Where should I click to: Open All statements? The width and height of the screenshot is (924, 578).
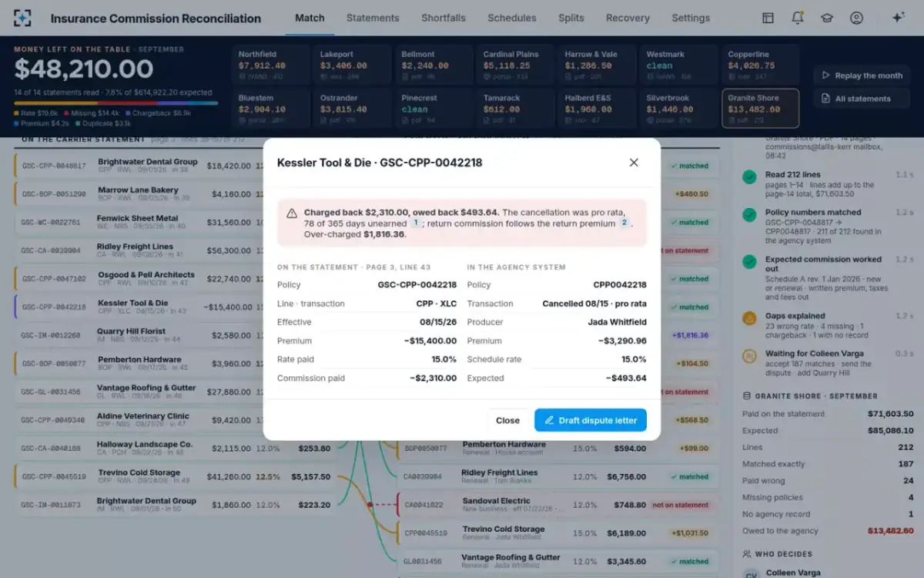[862, 99]
